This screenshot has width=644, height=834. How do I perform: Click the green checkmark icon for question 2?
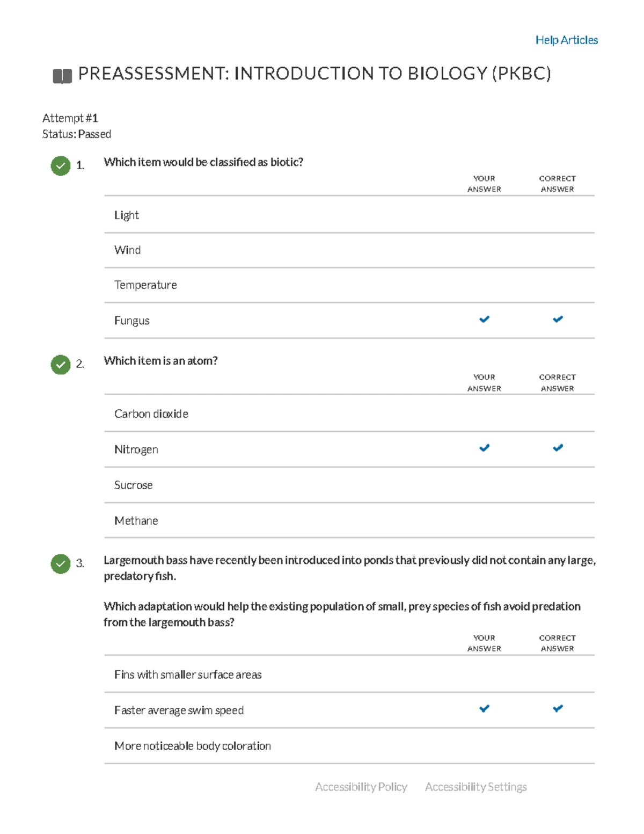[x=61, y=365]
